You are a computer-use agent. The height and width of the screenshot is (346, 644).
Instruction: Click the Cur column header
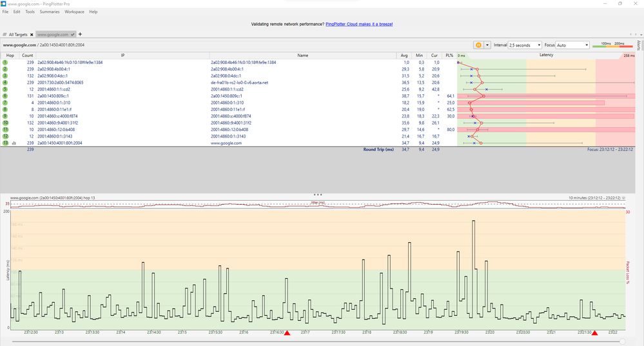[x=434, y=56]
